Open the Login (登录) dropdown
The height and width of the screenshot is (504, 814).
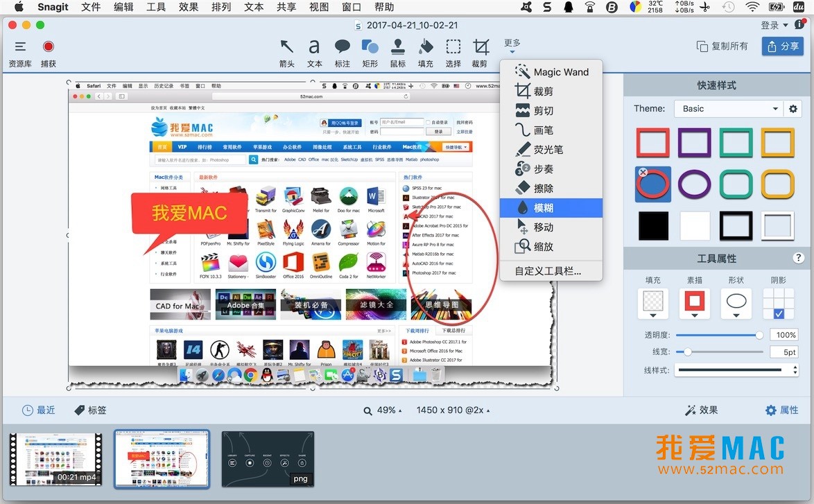(774, 25)
